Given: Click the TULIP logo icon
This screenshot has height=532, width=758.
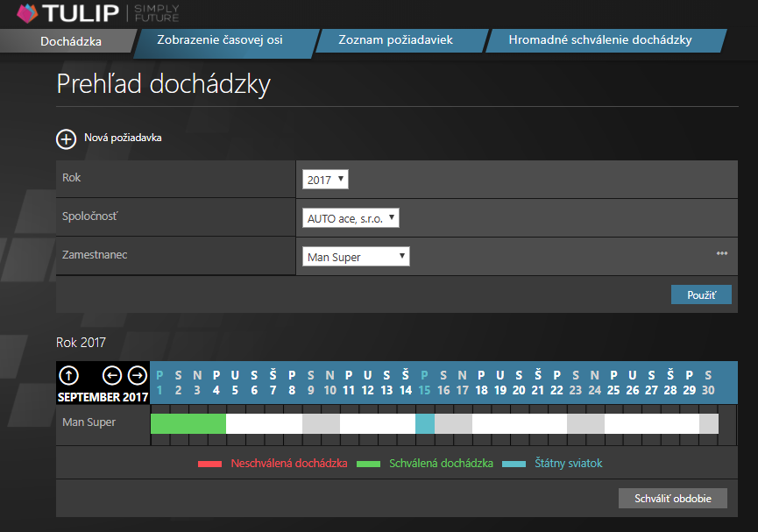Looking at the screenshot, I should [29, 13].
